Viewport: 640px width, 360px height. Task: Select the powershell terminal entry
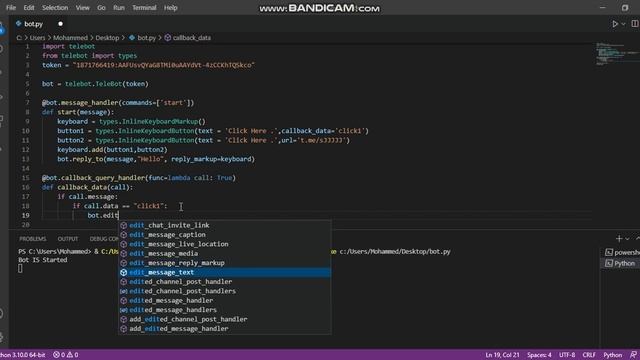pyautogui.click(x=622, y=252)
